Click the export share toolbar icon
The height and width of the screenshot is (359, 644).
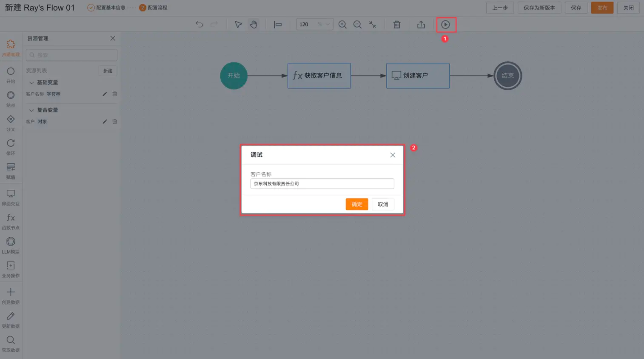point(421,25)
